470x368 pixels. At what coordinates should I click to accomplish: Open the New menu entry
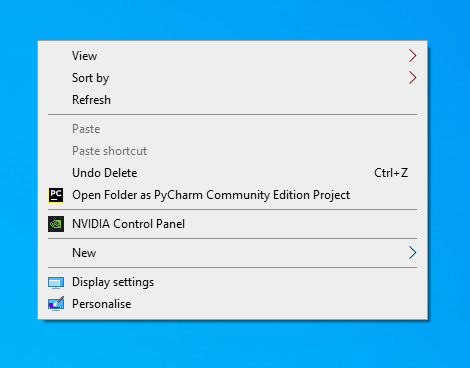coord(233,253)
